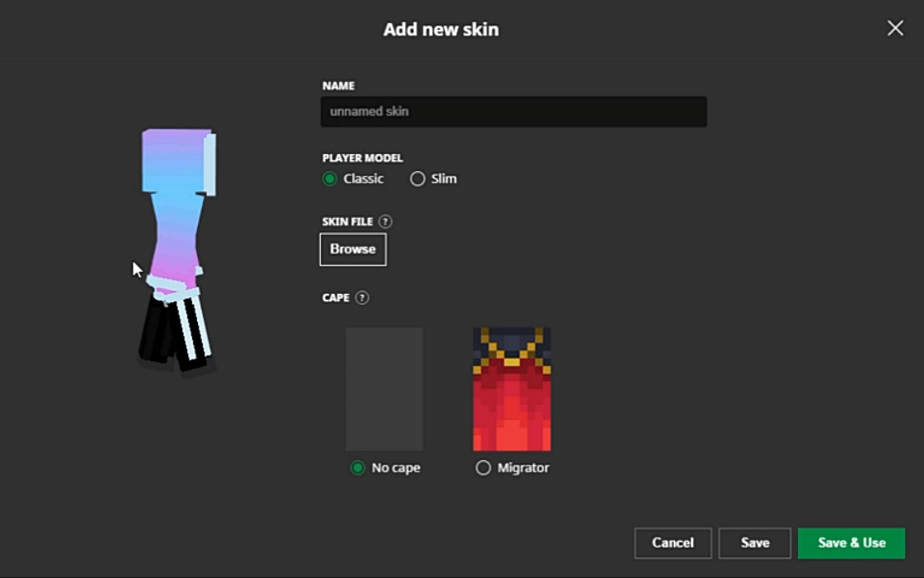Click the Save & Use button
This screenshot has width=924, height=578.
(x=851, y=543)
